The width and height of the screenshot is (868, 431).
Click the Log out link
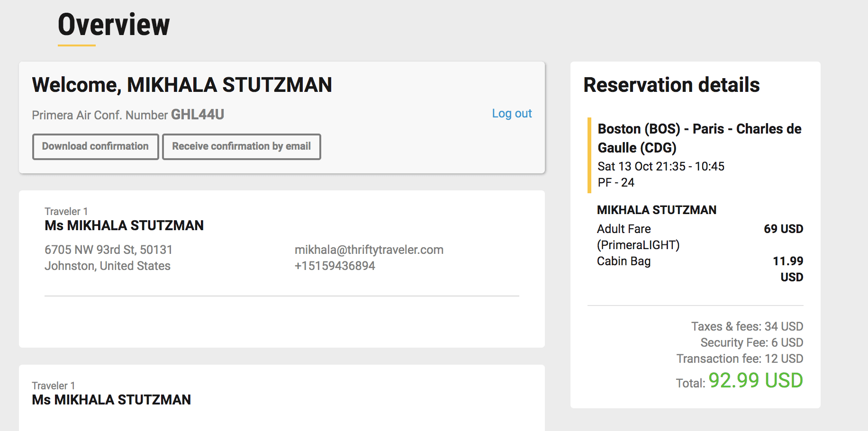point(512,114)
